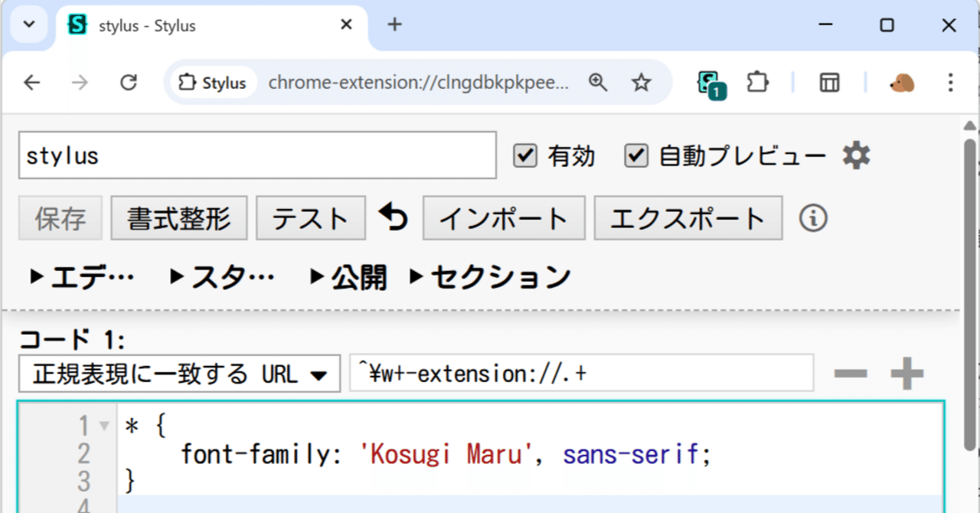Export the style using エクスポート button
The image size is (980, 513).
688,217
